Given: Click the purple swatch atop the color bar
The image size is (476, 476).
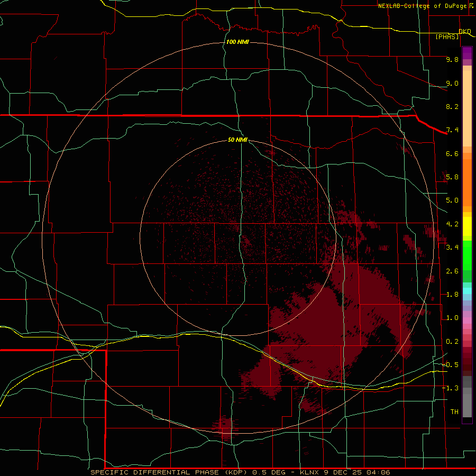Looking at the screenshot, I should point(467,53).
